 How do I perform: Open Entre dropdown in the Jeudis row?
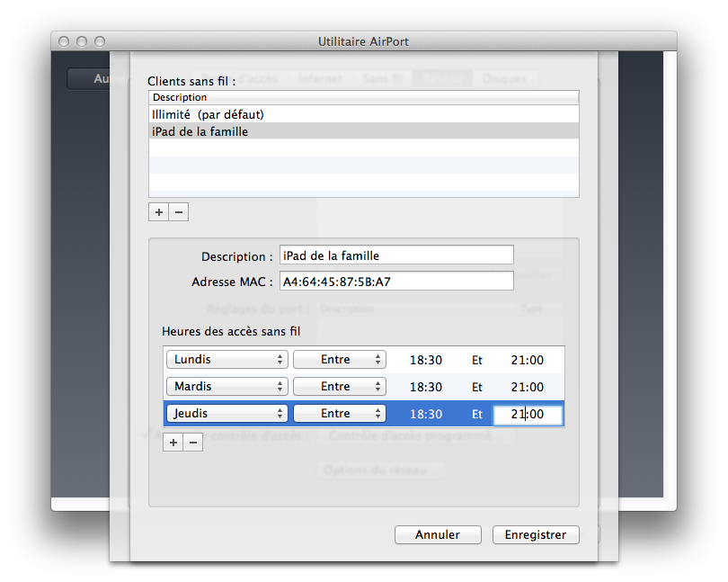pos(339,414)
